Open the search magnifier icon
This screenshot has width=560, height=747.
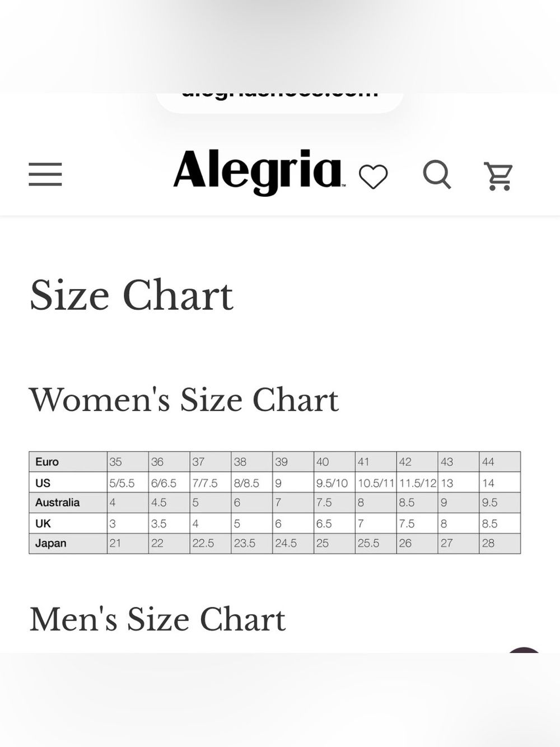(437, 175)
